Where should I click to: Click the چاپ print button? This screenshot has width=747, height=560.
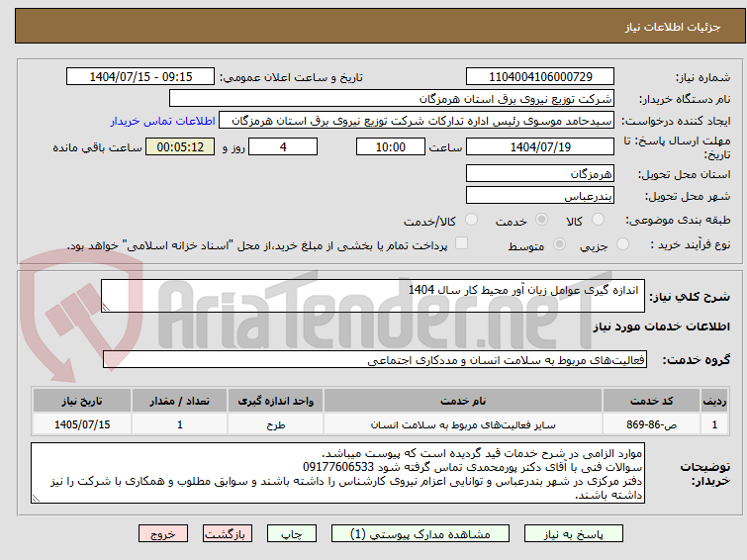(x=292, y=534)
